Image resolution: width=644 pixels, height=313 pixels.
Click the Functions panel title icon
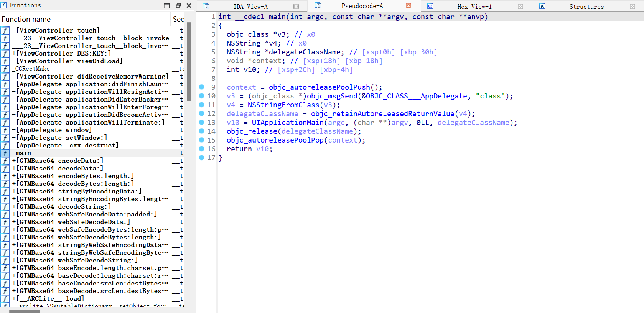pos(4,5)
